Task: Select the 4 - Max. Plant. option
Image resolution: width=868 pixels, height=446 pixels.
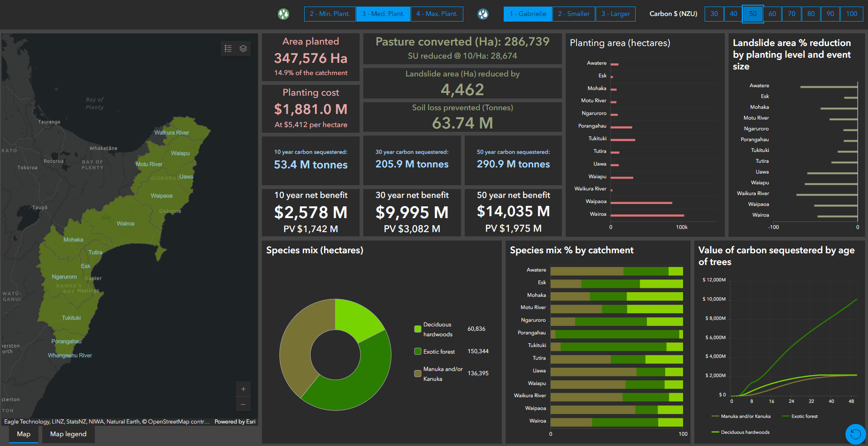Action: [x=437, y=14]
